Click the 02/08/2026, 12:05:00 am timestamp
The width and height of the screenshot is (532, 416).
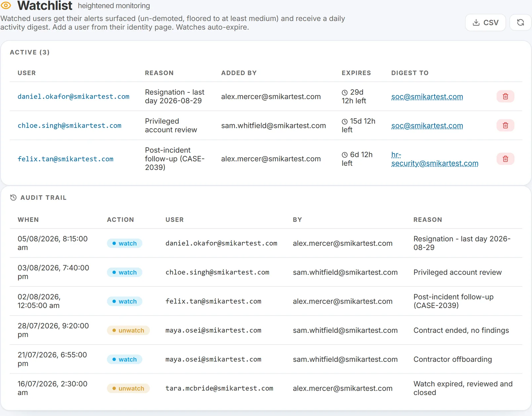pyautogui.click(x=39, y=301)
